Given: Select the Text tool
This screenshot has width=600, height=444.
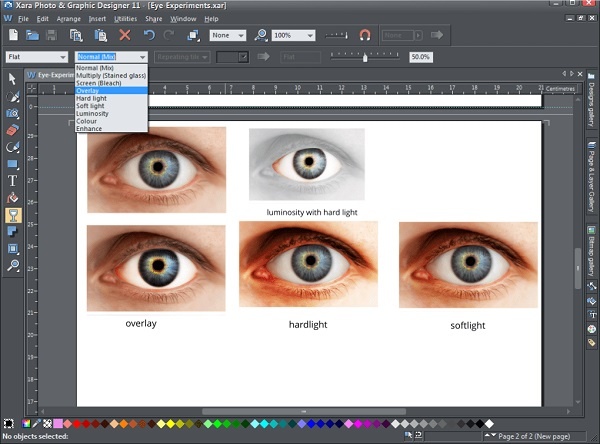Looking at the screenshot, I should coord(13,181).
